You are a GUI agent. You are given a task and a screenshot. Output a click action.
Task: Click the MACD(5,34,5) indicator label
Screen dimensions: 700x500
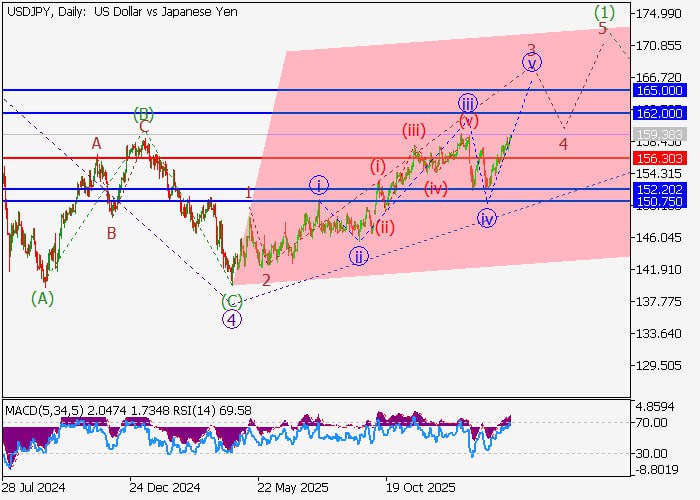[39, 410]
